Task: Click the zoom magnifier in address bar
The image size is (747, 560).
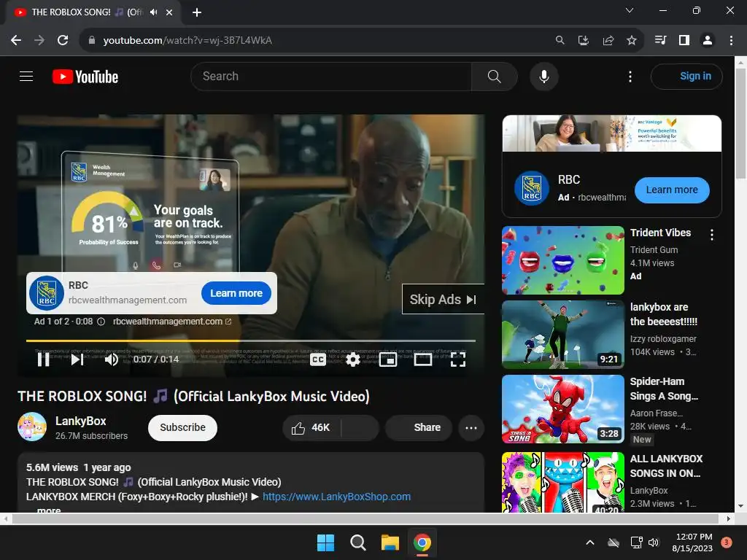Action: click(x=560, y=41)
